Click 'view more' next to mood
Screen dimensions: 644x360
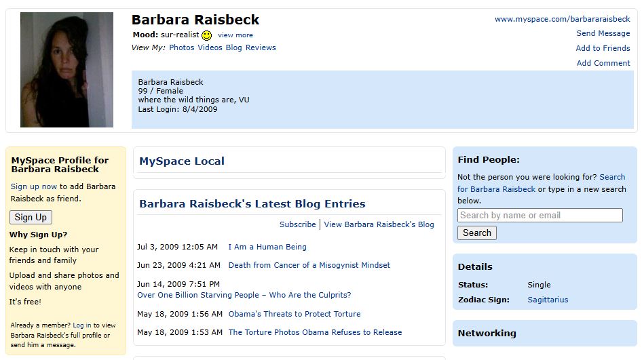coord(235,35)
